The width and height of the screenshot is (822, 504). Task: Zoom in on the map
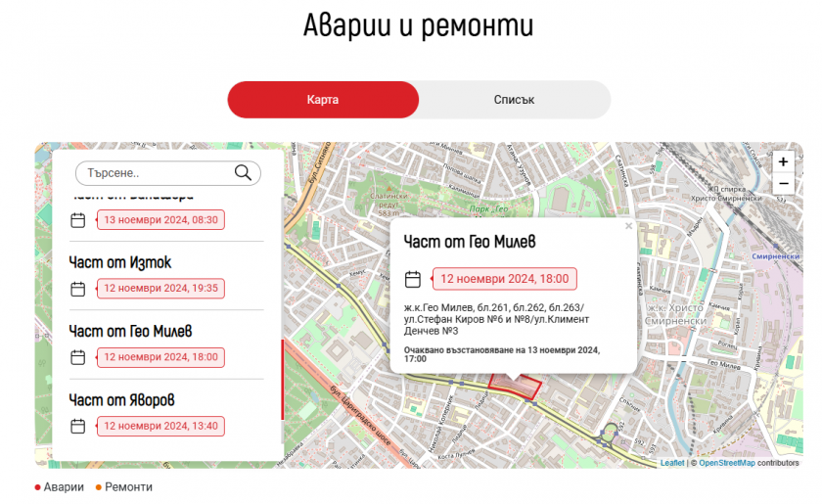click(x=783, y=161)
